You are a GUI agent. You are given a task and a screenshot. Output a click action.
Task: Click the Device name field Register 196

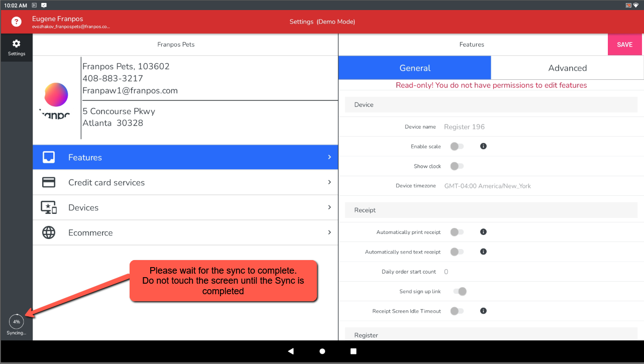[x=464, y=127]
